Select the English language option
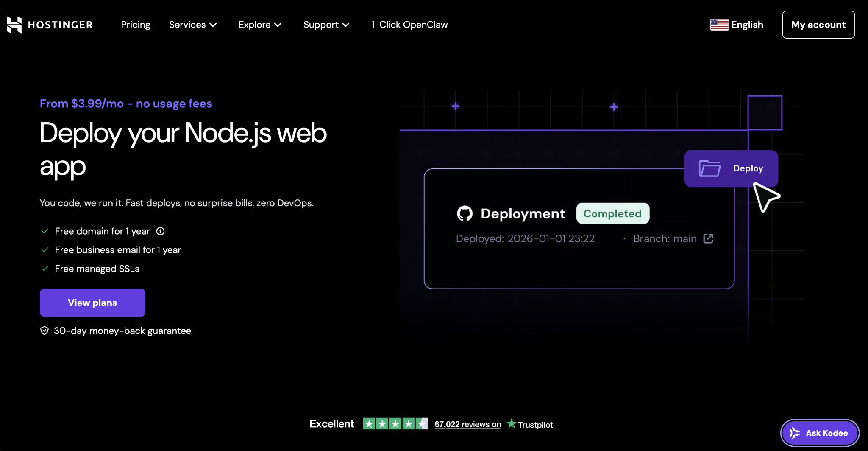The image size is (868, 451). (747, 25)
